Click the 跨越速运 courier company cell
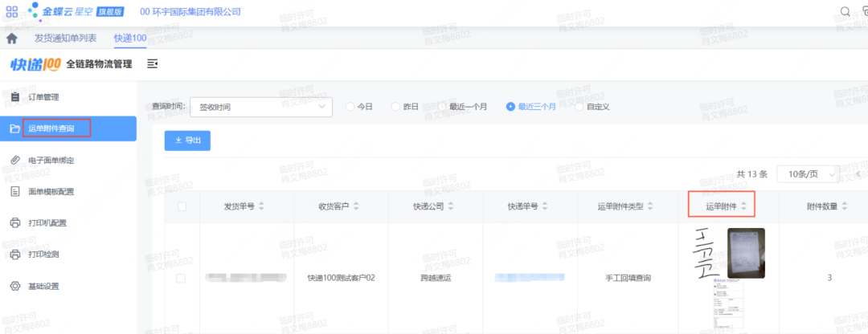This screenshot has height=334, width=868. tap(435, 278)
